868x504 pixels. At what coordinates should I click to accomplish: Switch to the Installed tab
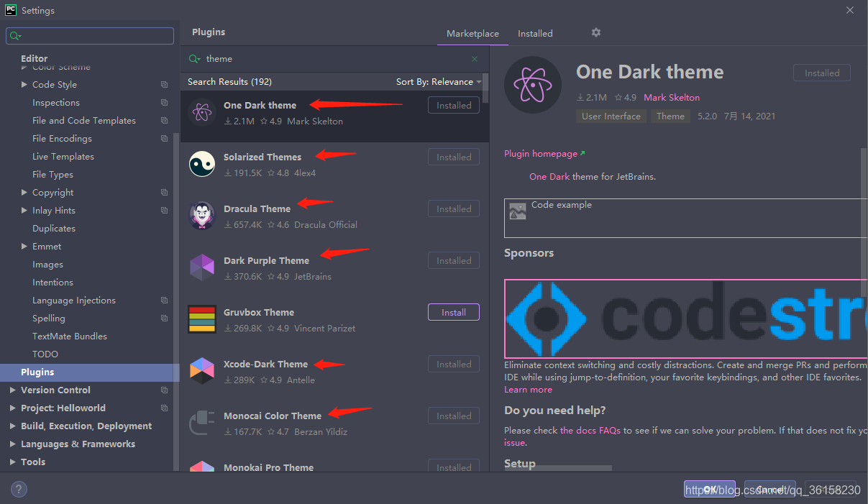coord(535,34)
